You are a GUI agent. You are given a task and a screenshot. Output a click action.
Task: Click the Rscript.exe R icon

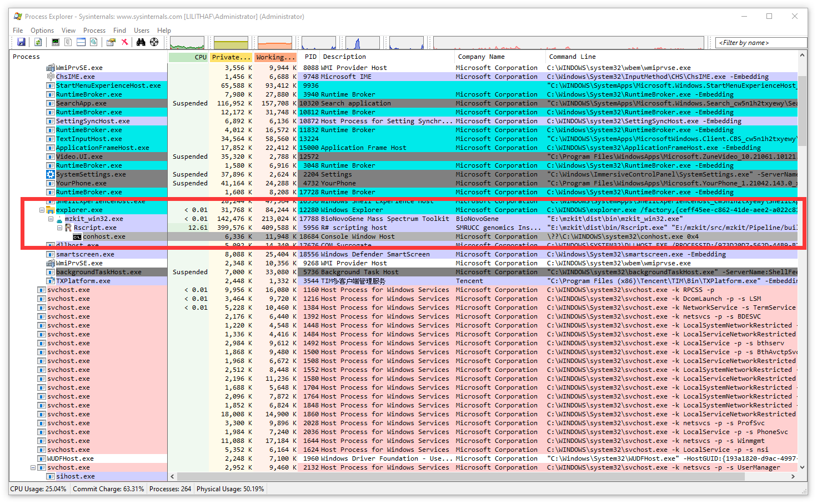click(68, 228)
